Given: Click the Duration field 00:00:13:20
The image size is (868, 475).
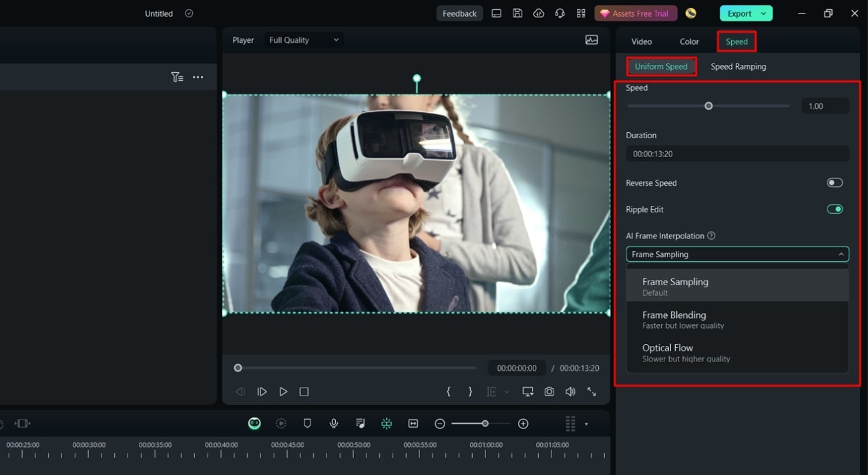Looking at the screenshot, I should [x=738, y=154].
